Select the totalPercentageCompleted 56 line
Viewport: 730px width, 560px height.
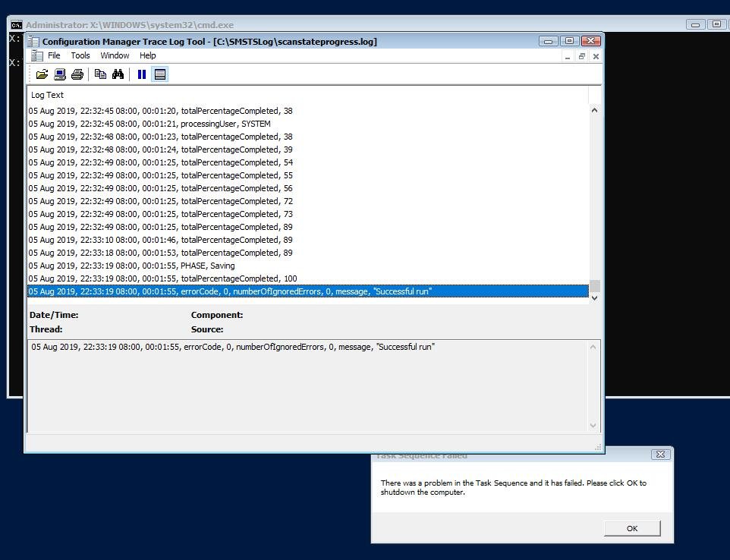click(x=308, y=188)
